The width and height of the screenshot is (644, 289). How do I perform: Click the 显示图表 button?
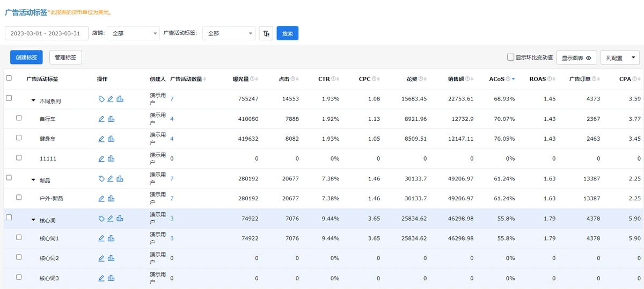tap(576, 58)
